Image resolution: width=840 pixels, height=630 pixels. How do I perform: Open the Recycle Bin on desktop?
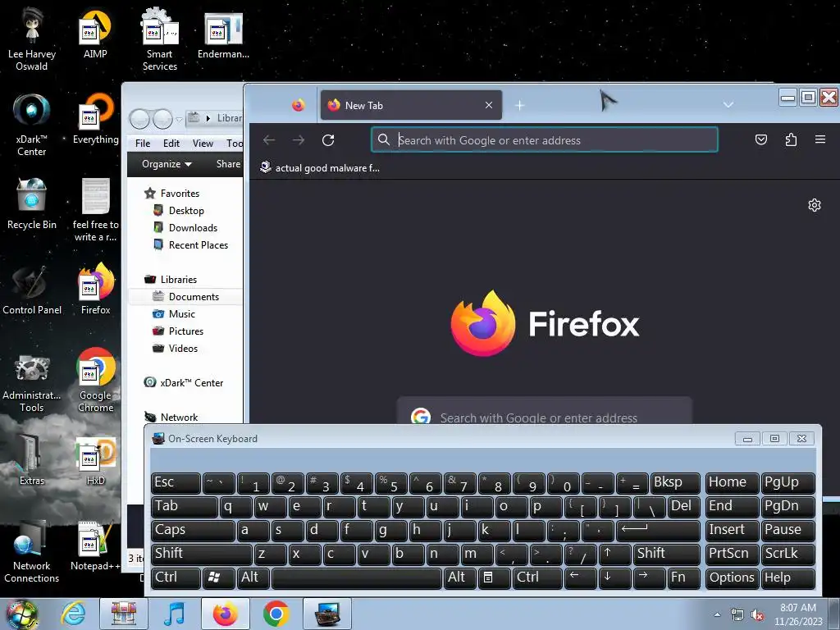point(32,204)
